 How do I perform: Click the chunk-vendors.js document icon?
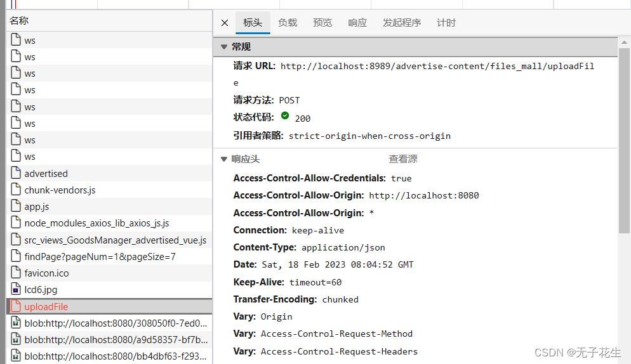16,189
